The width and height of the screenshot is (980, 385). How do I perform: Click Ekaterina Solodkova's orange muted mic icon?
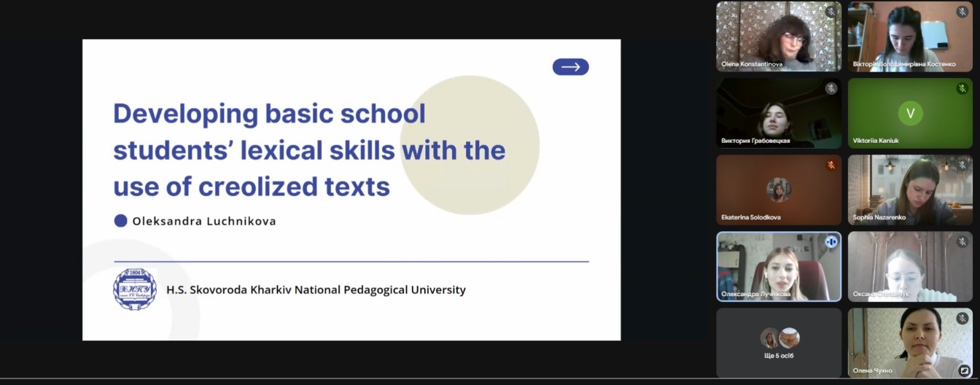point(831,166)
